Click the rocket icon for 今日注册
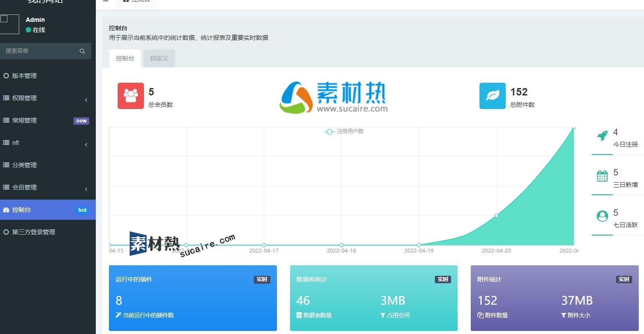 (x=602, y=136)
